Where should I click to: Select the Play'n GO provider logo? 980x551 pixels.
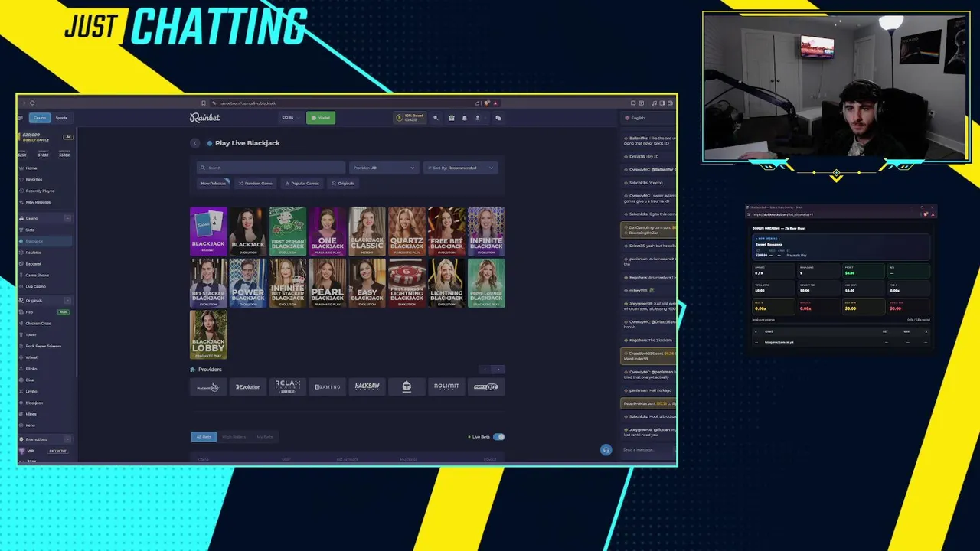486,387
